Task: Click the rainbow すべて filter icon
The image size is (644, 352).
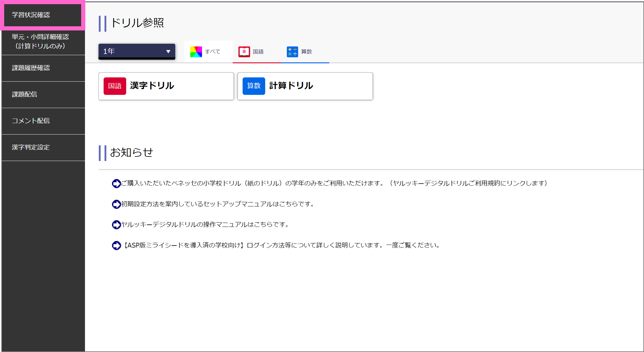Action: [x=196, y=51]
